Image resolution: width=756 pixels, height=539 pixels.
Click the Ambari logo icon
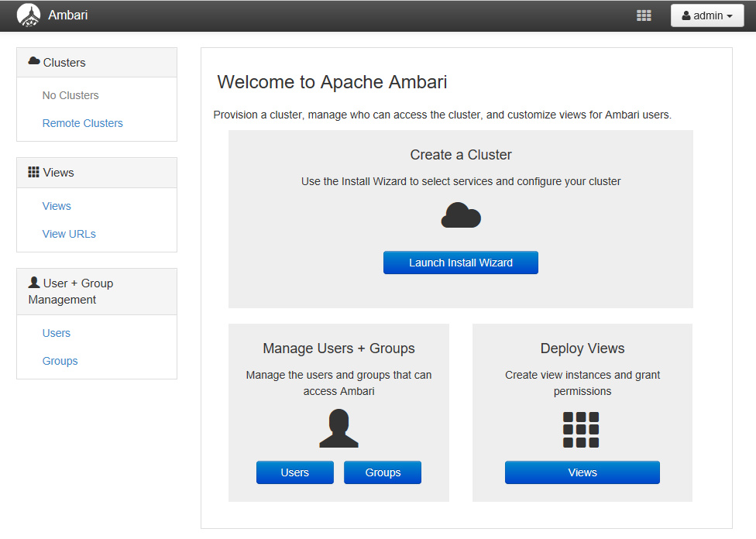coord(29,15)
